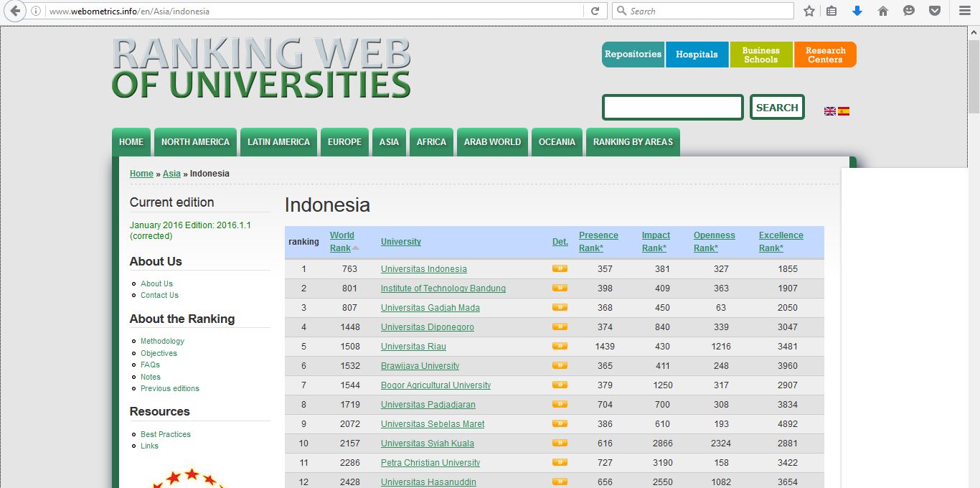Open the Universitas Indonesia link

coord(423,269)
